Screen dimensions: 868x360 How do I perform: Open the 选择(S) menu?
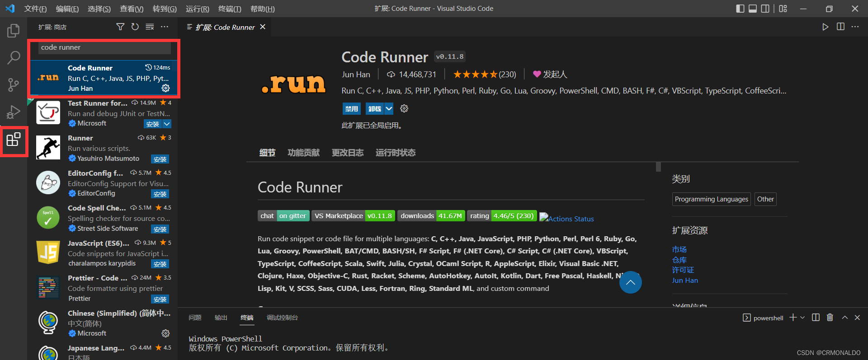pos(99,9)
